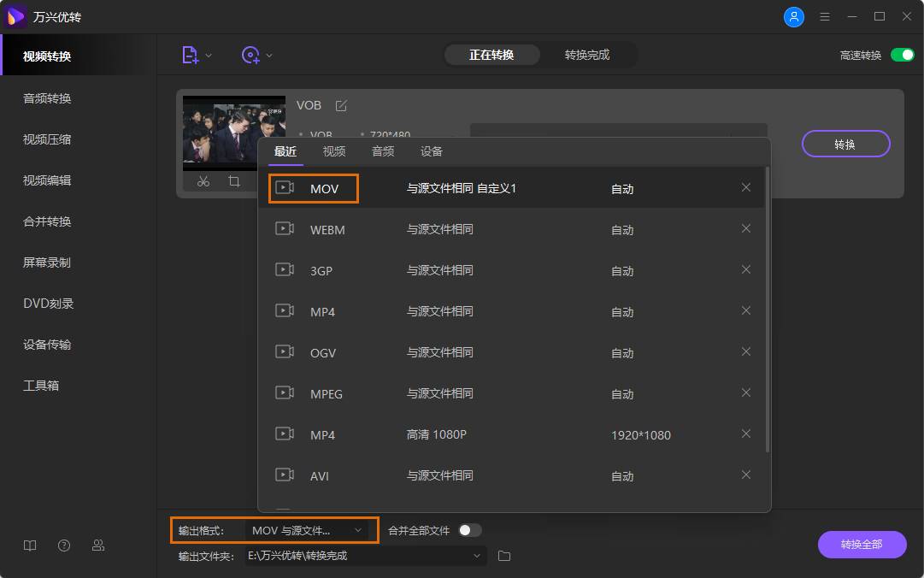Open the community people icon at bottom left
Image resolution: width=924 pixels, height=578 pixels.
(x=98, y=546)
